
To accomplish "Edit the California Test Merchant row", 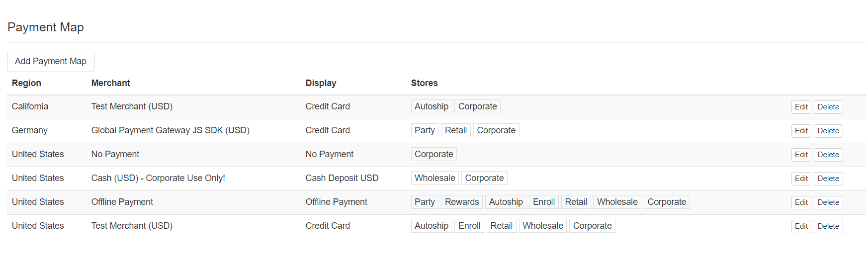I will (801, 107).
